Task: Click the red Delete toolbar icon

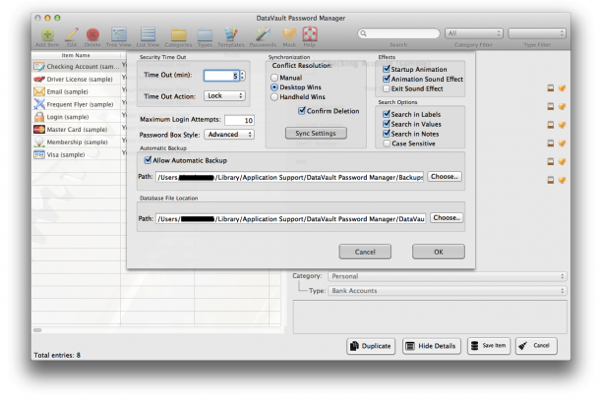Action: pos(93,35)
